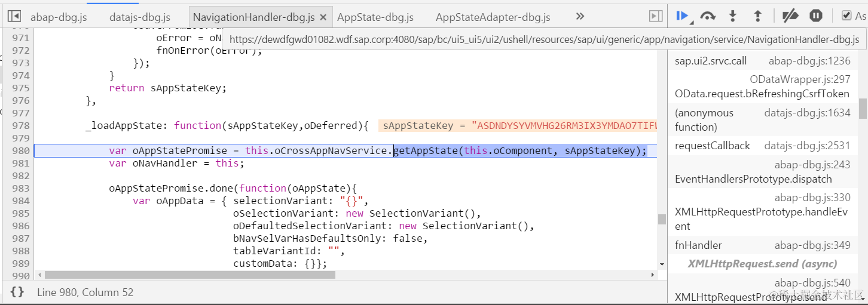
Task: Resume script execution
Action: coord(682,16)
